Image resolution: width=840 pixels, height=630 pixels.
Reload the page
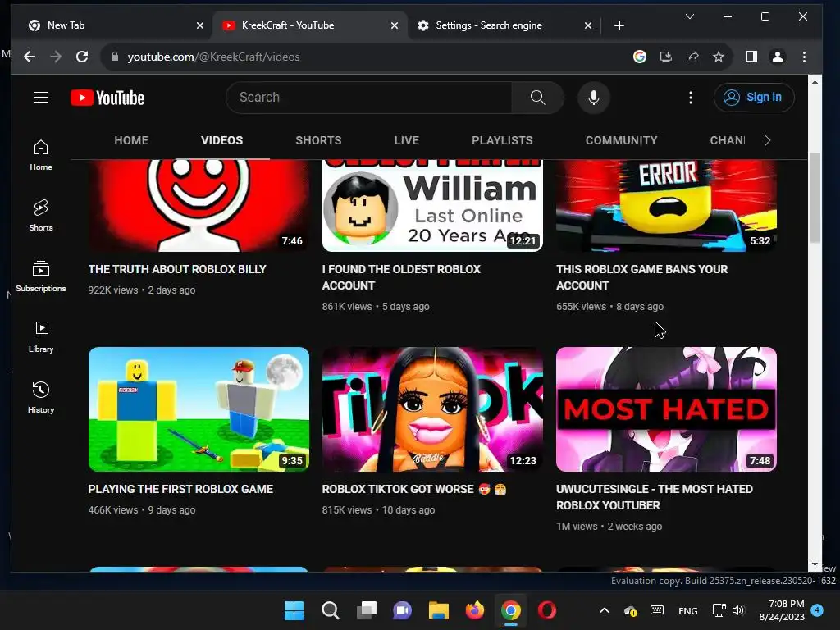82,57
